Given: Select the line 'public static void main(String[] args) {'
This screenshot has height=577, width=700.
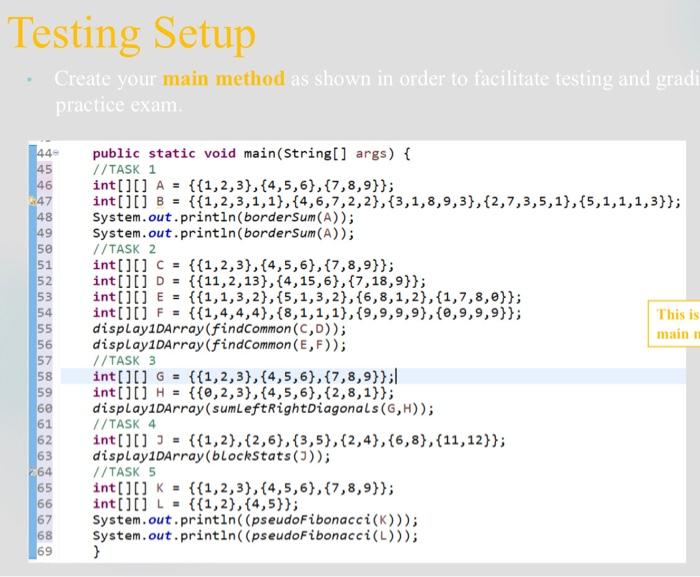Looking at the screenshot, I should 251,154.
